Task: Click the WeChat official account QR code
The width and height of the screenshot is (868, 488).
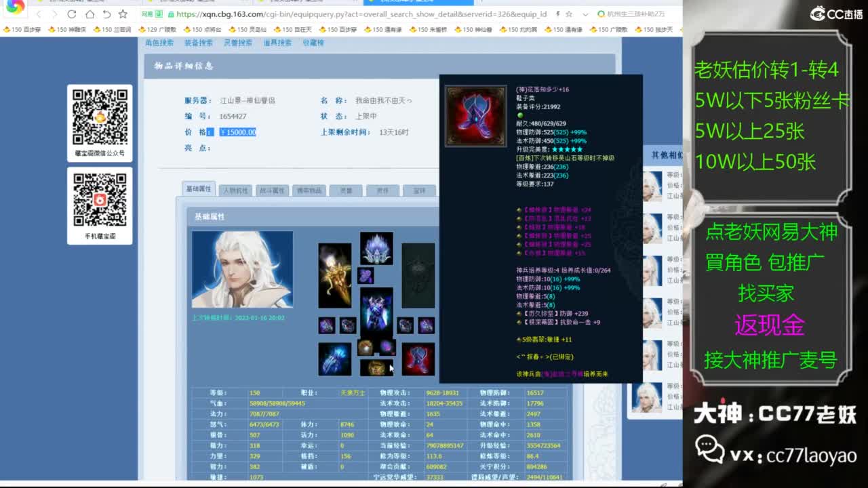Action: (x=100, y=117)
